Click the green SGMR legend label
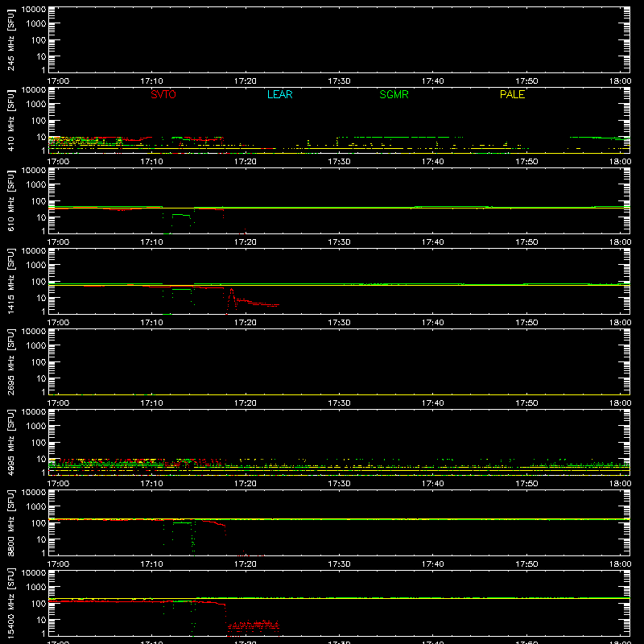The height and width of the screenshot is (644, 644). point(394,94)
